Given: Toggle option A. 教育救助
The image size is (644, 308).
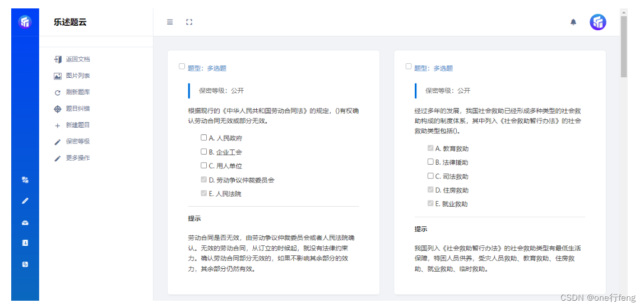Looking at the screenshot, I should point(430,148).
